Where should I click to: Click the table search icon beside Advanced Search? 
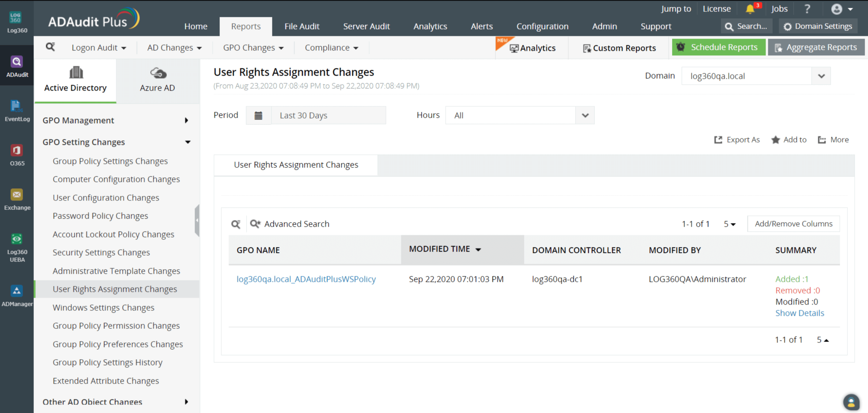coord(236,224)
